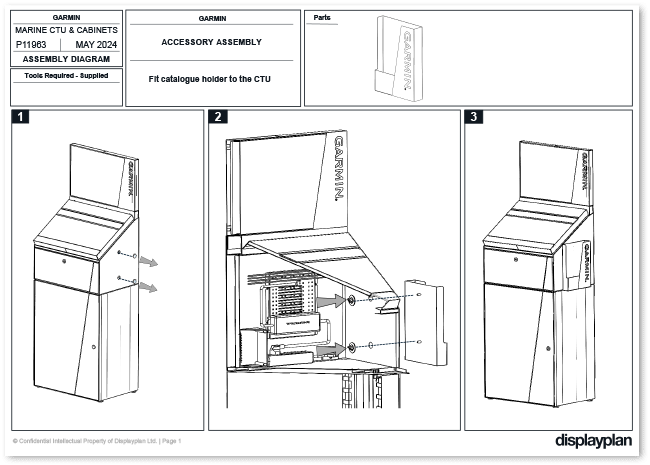Click the catalogue holder part drawing in Parts
The width and height of the screenshot is (650, 465).
(399, 58)
